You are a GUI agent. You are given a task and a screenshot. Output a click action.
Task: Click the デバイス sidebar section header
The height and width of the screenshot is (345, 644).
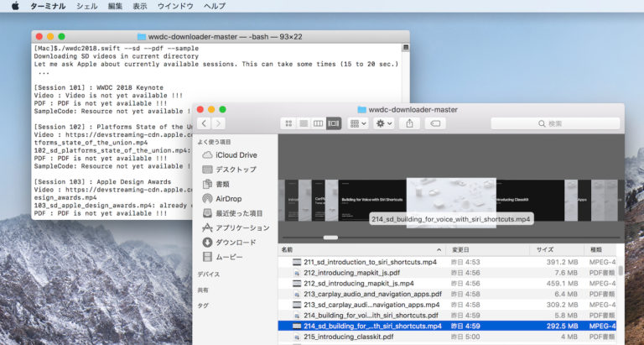(x=208, y=274)
